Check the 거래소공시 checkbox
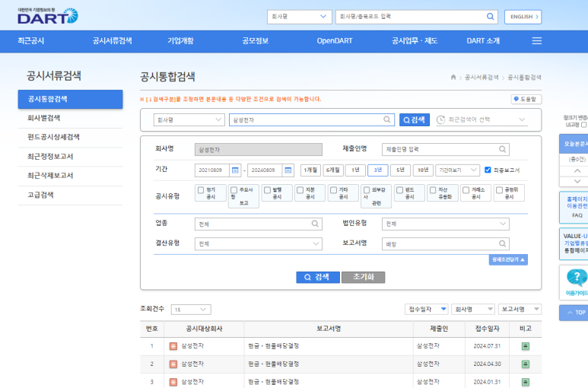 466,190
